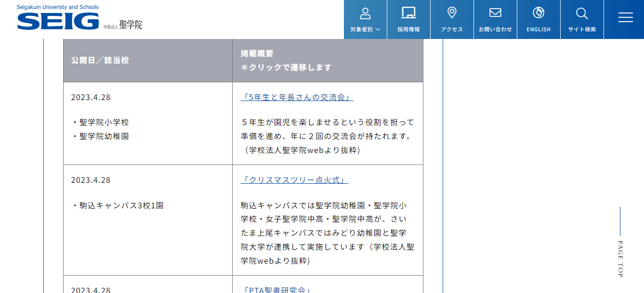Screen dimensions: 644x293
Task: Open the 「PTA聖書研究会」 link
Action: pos(277,290)
